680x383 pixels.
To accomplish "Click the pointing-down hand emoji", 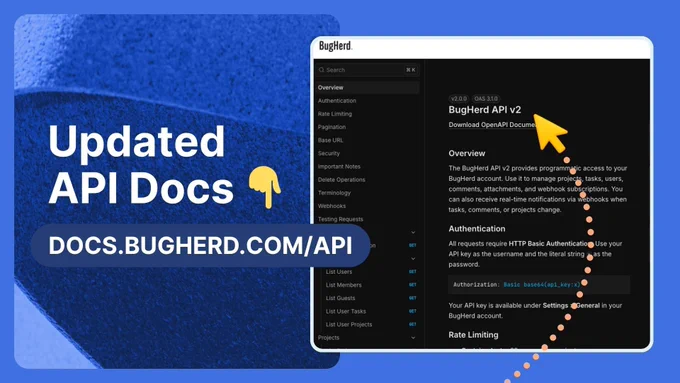I will click(x=265, y=187).
